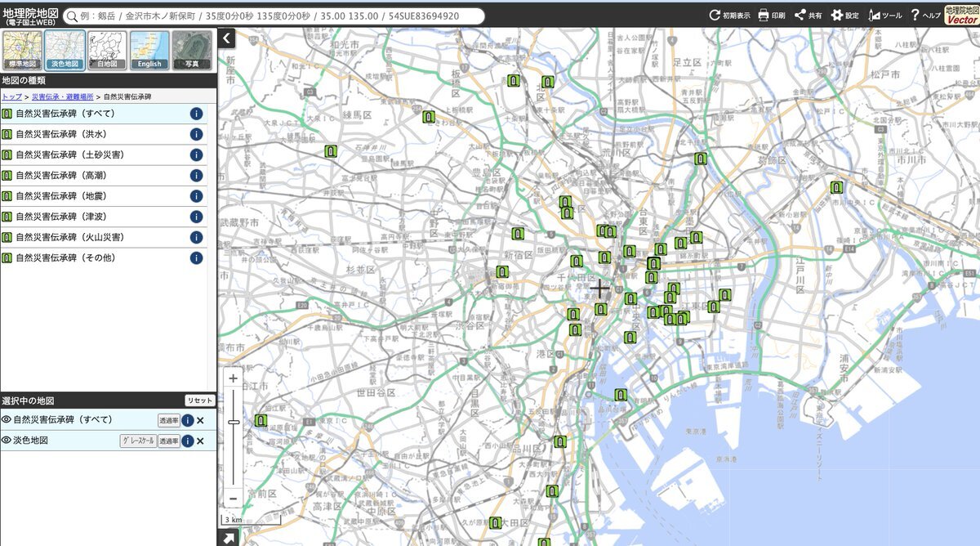Click the リセット button
This screenshot has width=980, height=546.
[x=199, y=401]
